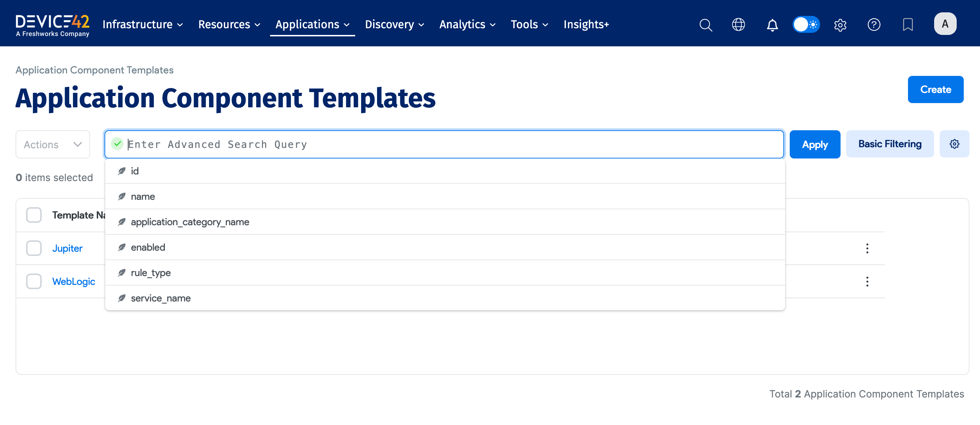Viewport: 980px width, 425px height.
Task: Open the bookmarks icon
Action: pyautogui.click(x=908, y=25)
